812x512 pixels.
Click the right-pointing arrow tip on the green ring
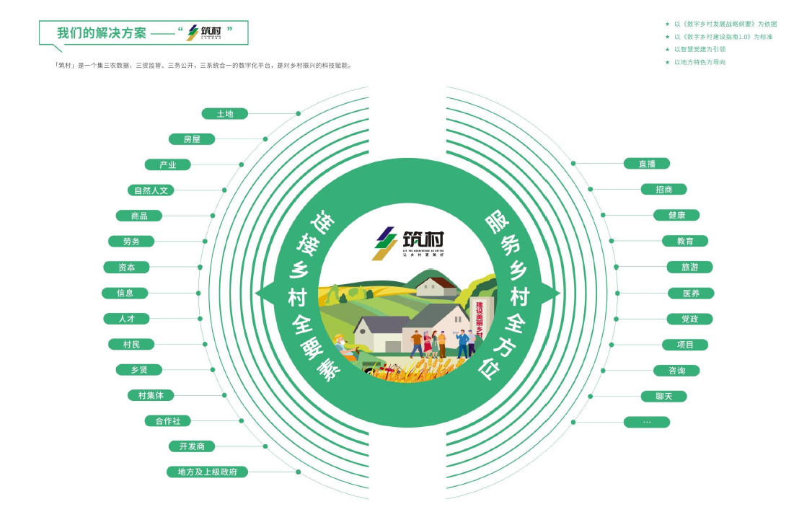tap(555, 293)
